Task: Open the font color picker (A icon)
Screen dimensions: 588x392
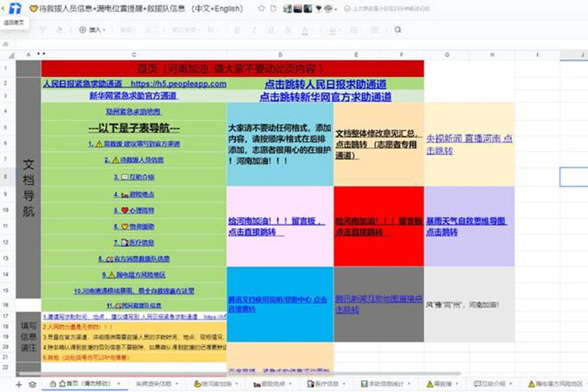Action: (x=305, y=30)
